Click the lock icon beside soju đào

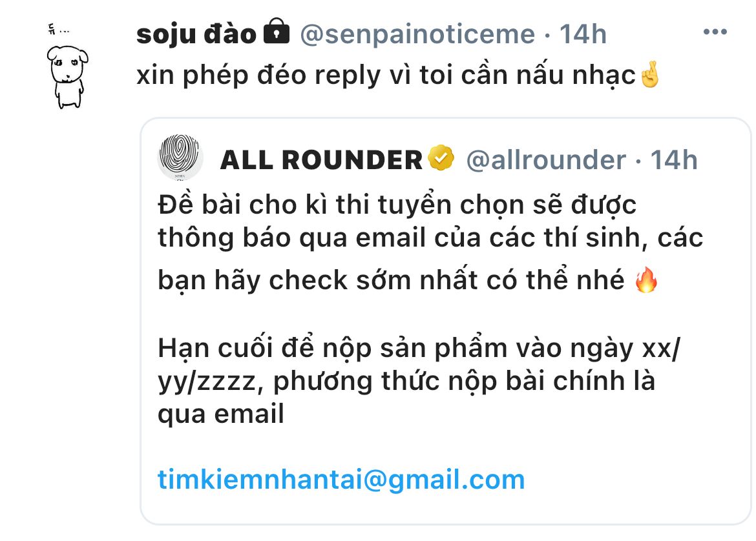(277, 32)
